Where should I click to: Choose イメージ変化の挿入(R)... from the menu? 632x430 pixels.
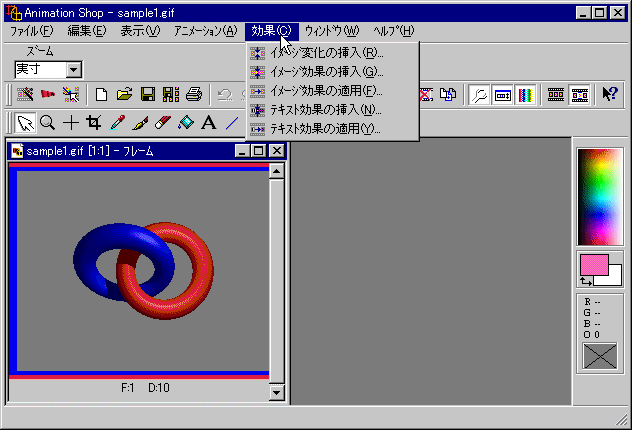click(x=333, y=53)
